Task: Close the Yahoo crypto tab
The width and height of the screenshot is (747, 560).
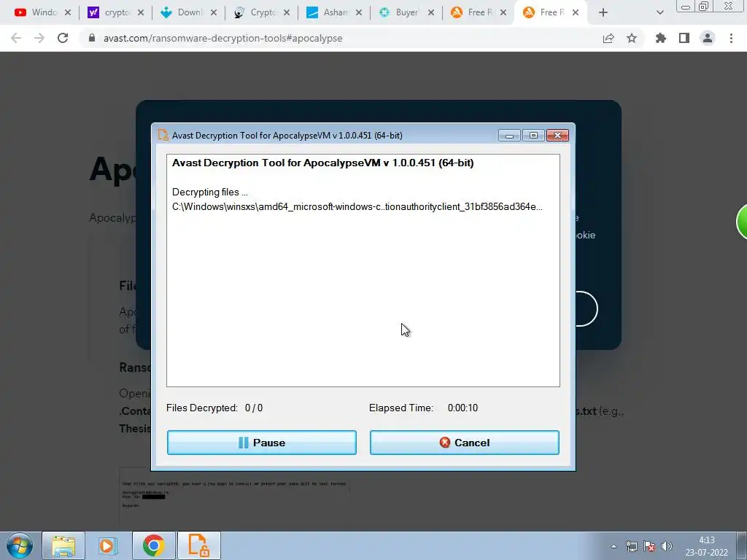Action: (141, 13)
